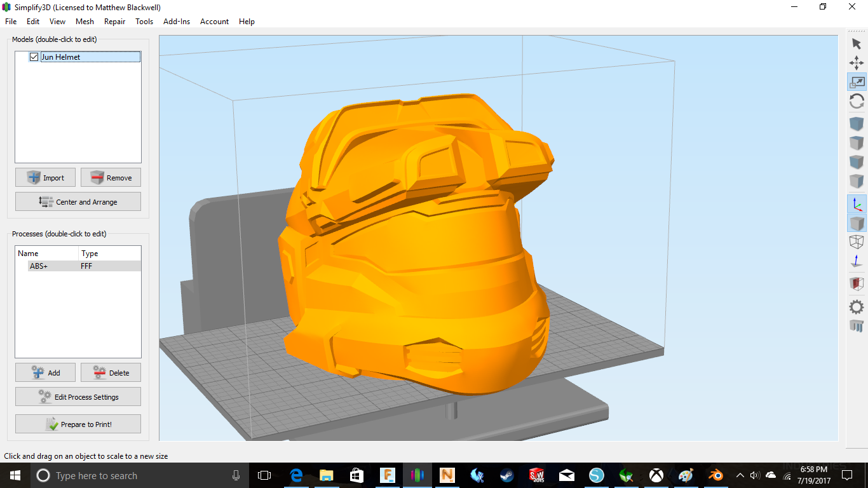The height and width of the screenshot is (488, 868).
Task: Show point normals with the blue arrow icon
Action: [857, 262]
